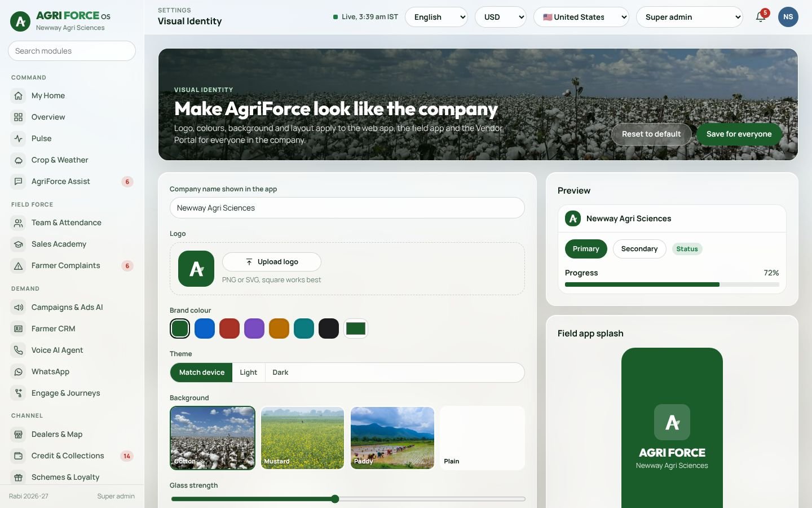Choose the Plain background option
Image resolution: width=812 pixels, height=508 pixels.
483,438
